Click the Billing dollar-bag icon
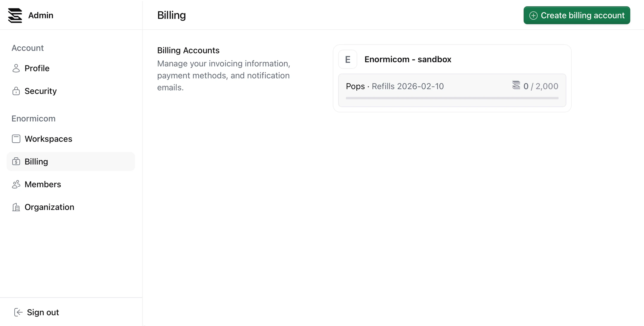Viewport: 644px width, 326px height. pos(16,162)
